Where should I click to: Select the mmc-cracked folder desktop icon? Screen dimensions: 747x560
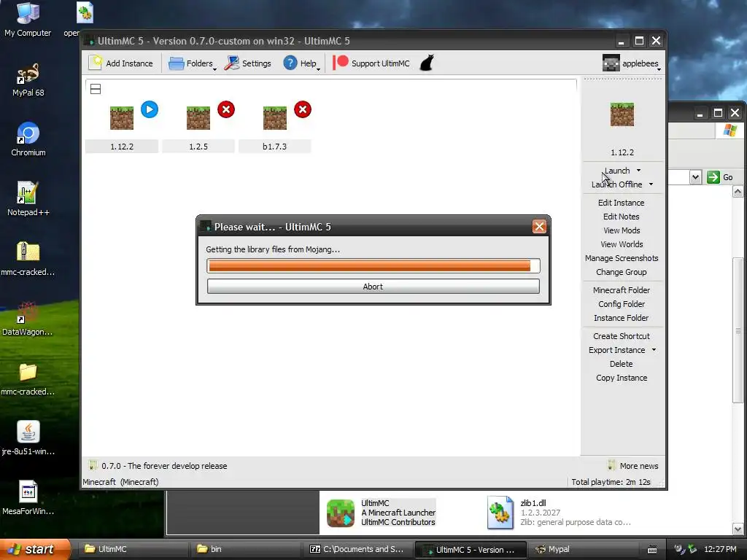[28, 378]
